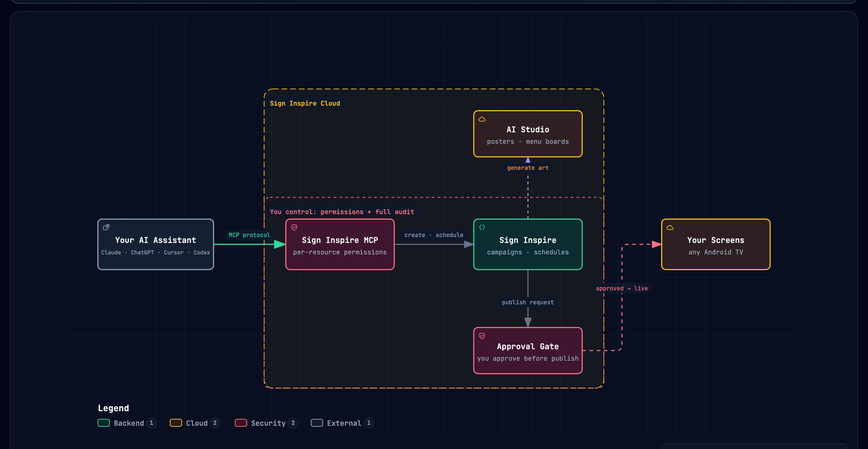
Task: Click the code brackets icon in Sign Inspire node
Action: click(482, 227)
